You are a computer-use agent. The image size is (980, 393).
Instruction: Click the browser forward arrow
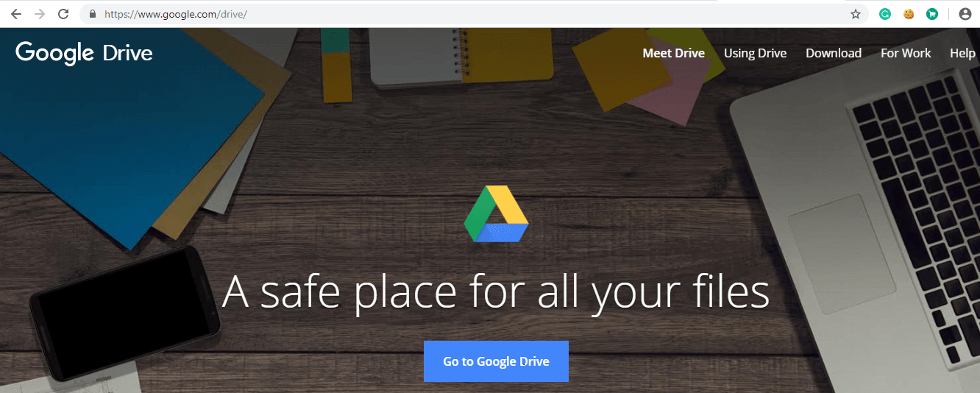pyautogui.click(x=39, y=14)
